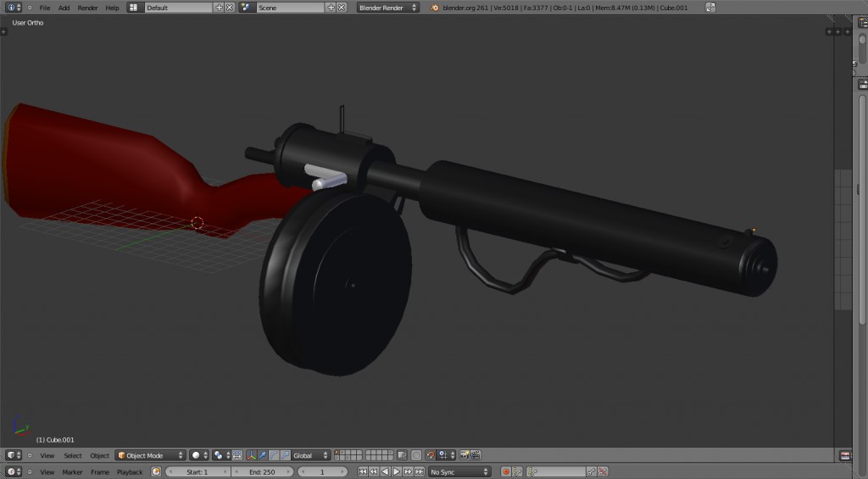Click the add new screen layout plus icon
Screen dimensions: 868x479
click(220, 8)
